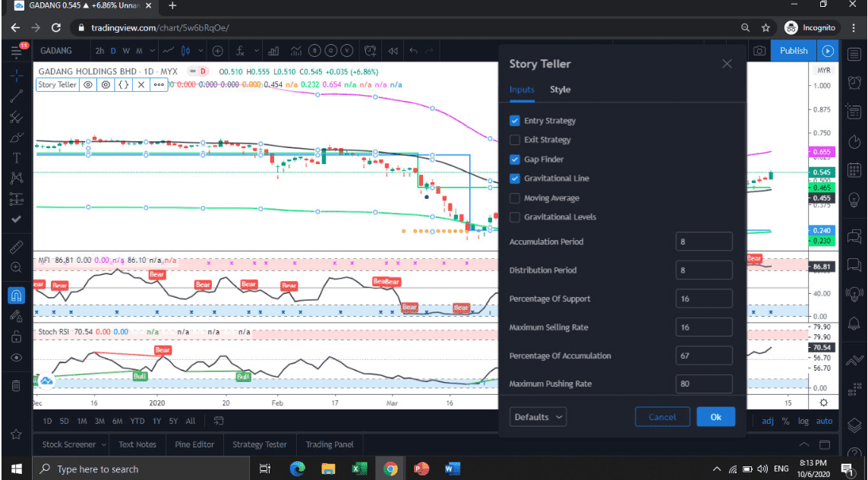Expand the Stock Screener dropdown arrow
This screenshot has height=480, width=868.
[x=102, y=444]
